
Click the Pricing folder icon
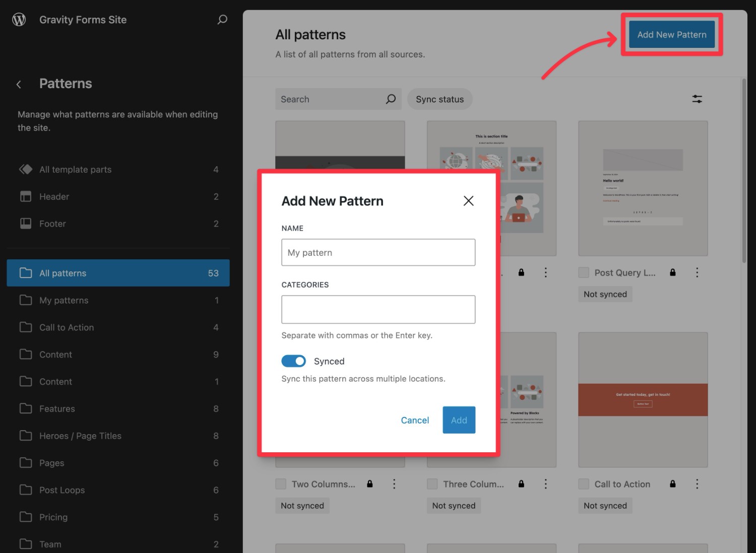tap(26, 517)
